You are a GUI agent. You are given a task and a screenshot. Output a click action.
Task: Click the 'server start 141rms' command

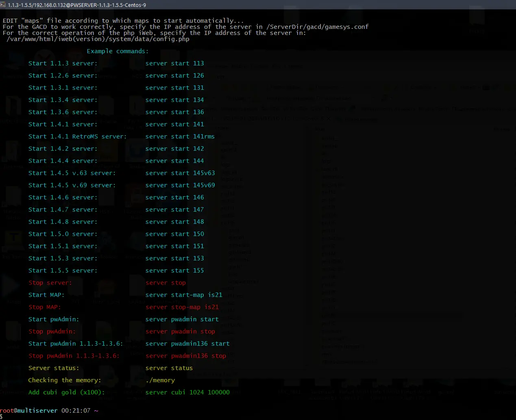coord(180,136)
